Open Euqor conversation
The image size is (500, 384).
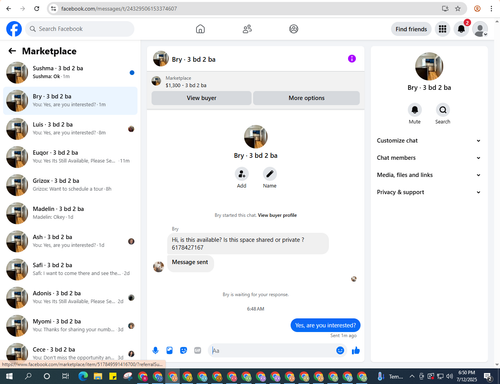(x=70, y=157)
